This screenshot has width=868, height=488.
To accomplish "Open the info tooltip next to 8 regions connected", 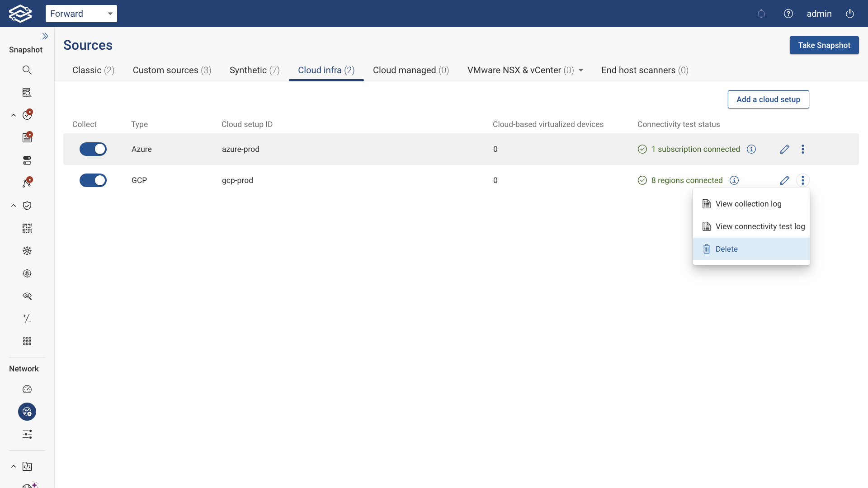I will pos(734,180).
